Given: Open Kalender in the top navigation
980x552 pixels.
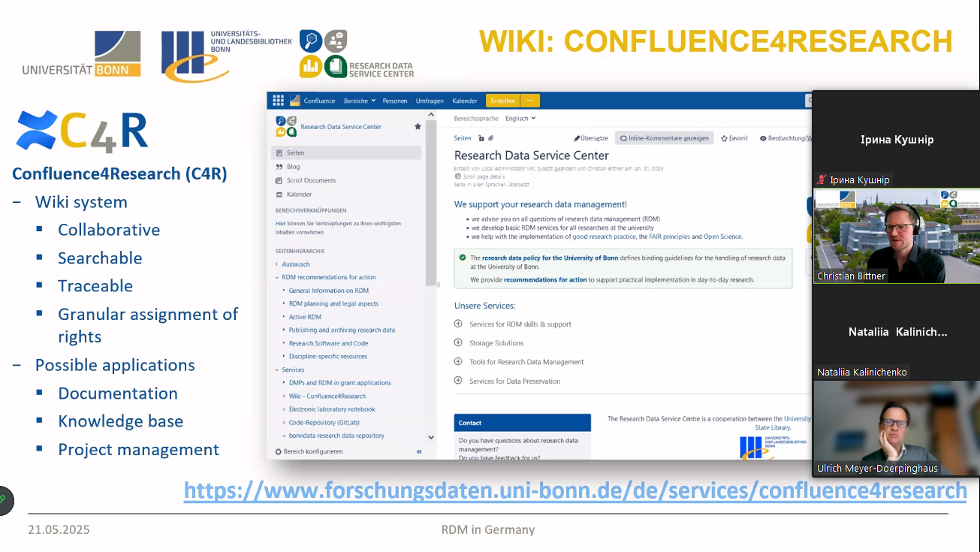Looking at the screenshot, I should pos(465,101).
